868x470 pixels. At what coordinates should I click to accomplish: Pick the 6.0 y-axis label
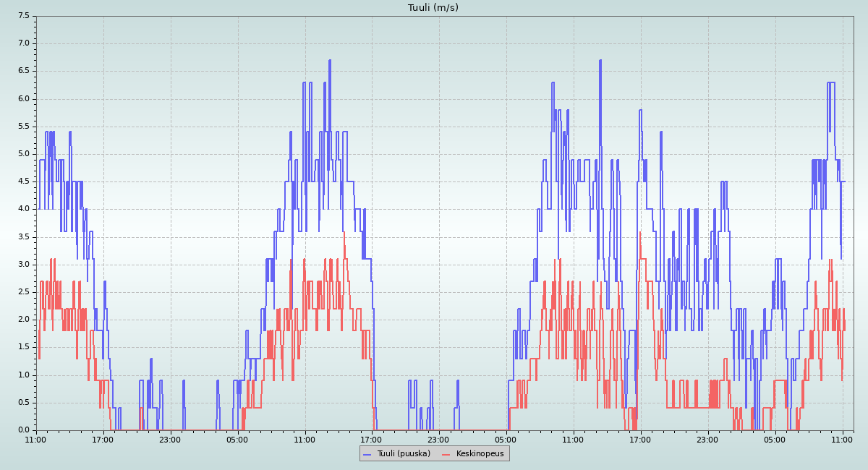click(x=23, y=98)
